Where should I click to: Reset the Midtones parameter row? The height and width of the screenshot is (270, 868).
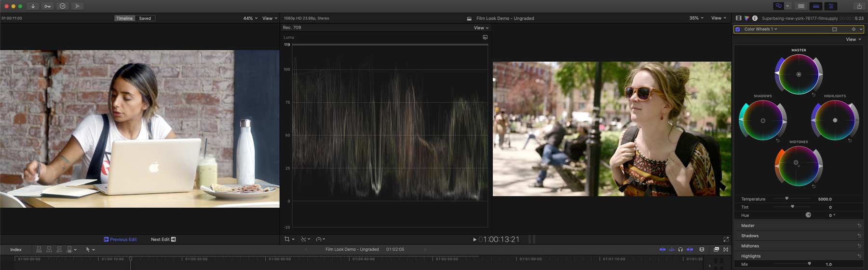point(859,246)
